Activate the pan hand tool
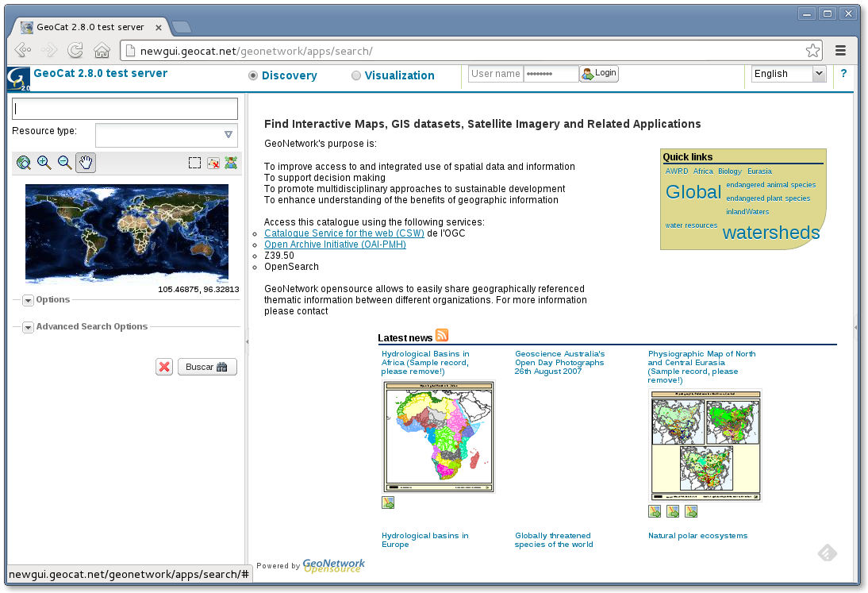This screenshot has height=593, width=868. (86, 163)
